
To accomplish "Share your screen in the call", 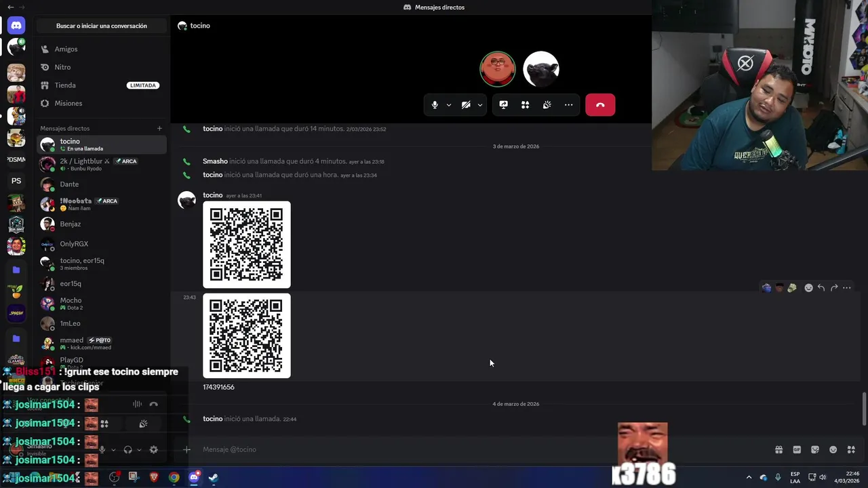I will pyautogui.click(x=503, y=105).
